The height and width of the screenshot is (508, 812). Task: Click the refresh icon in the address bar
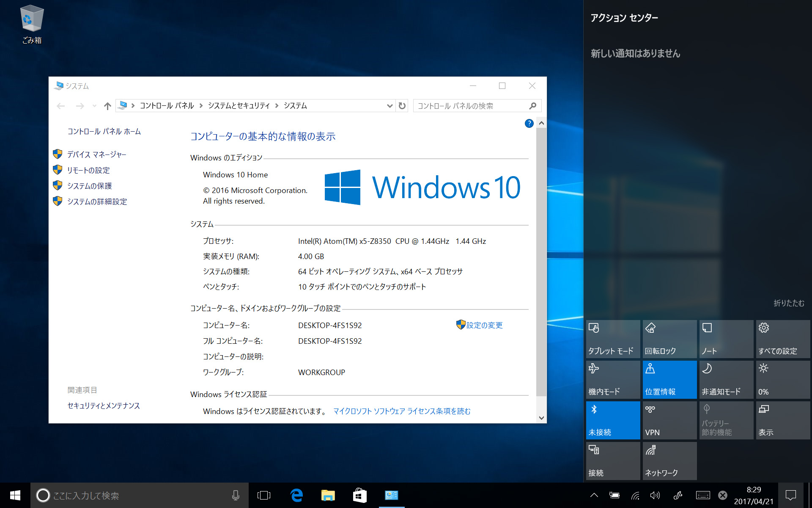(401, 105)
